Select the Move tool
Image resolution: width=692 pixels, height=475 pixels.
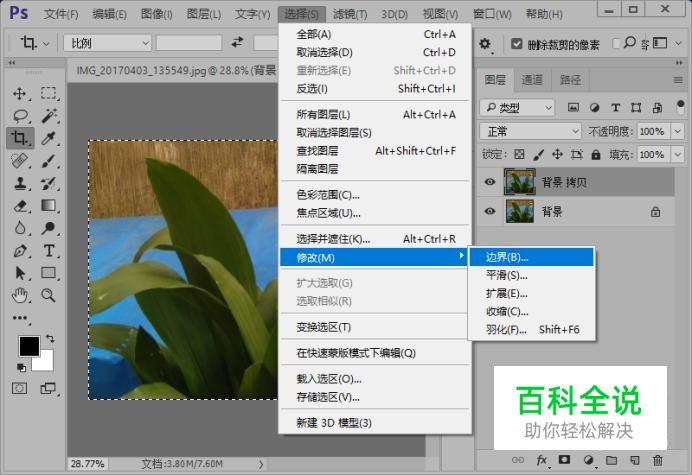19,93
